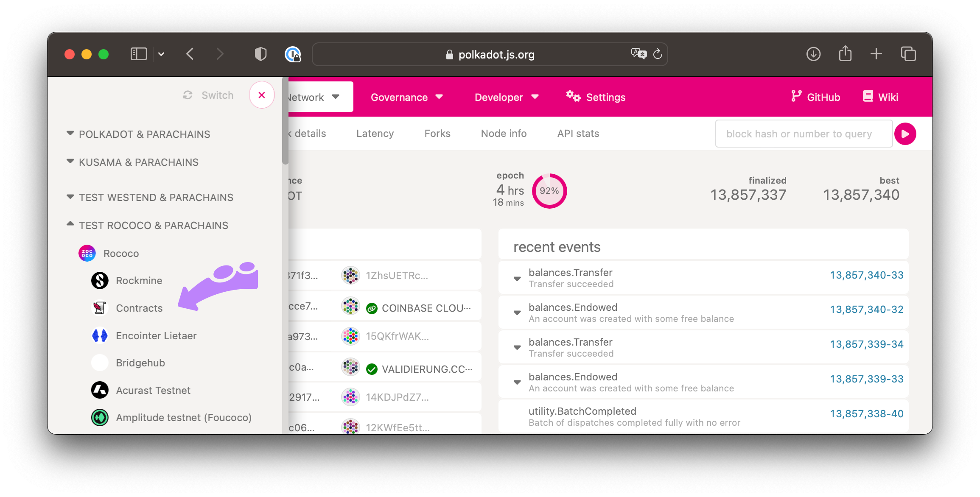Open Safari sidebar options chevron

(161, 54)
